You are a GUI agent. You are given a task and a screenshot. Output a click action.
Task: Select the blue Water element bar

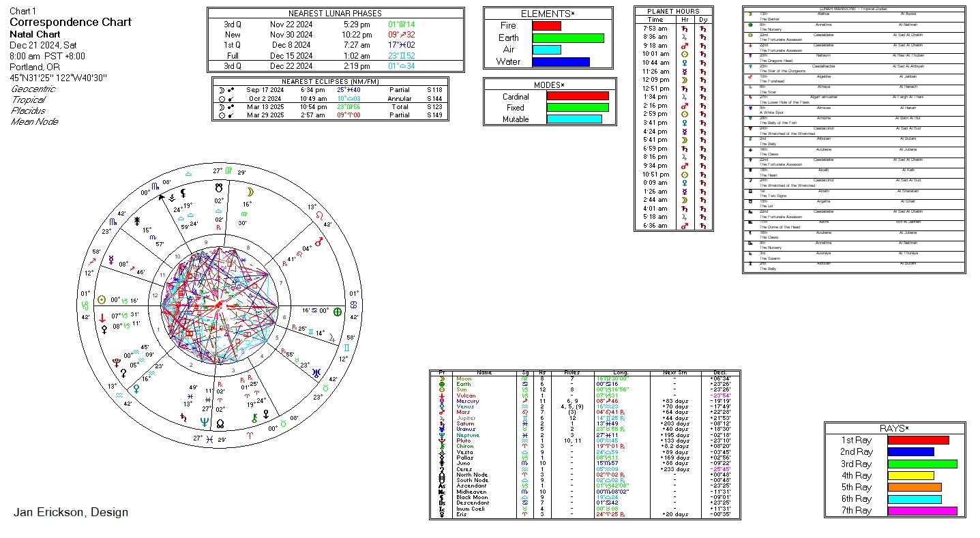point(561,62)
